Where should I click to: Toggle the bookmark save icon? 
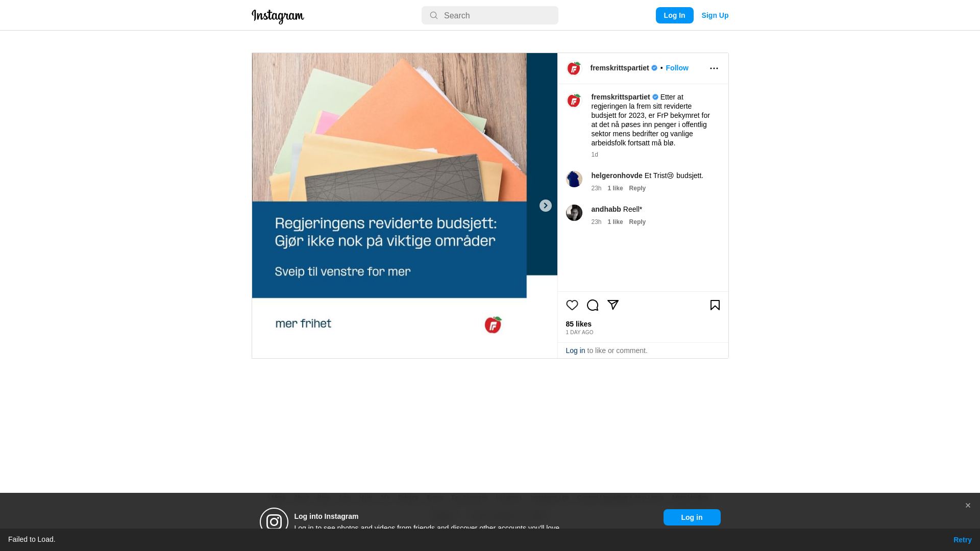(x=715, y=305)
